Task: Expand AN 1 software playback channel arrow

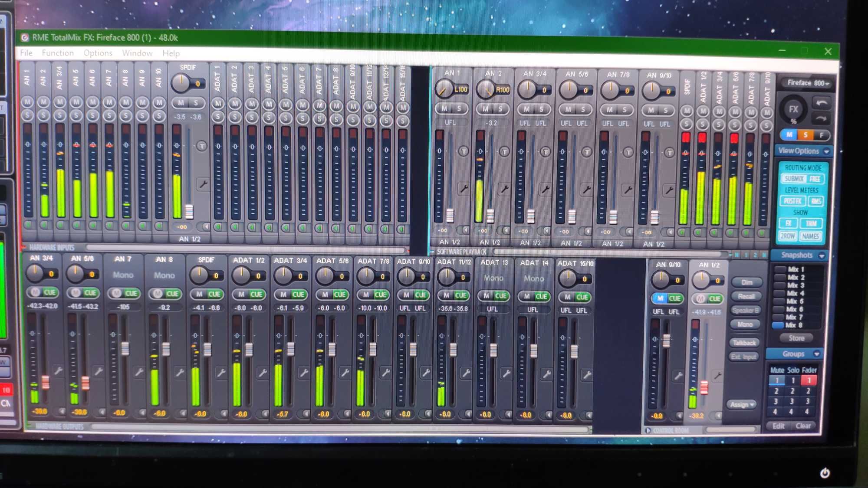Action: 465,230
